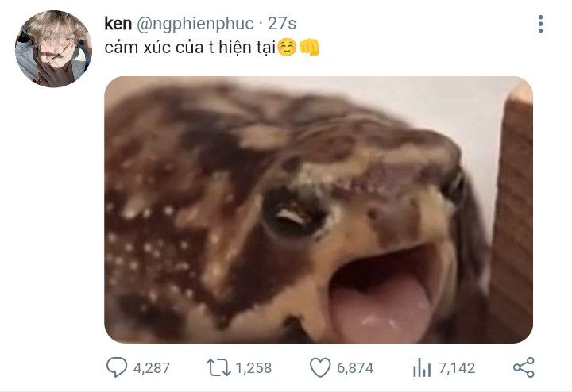Click the fist emoji in tweet
Viewport: 572px width, 392px height.
(309, 48)
